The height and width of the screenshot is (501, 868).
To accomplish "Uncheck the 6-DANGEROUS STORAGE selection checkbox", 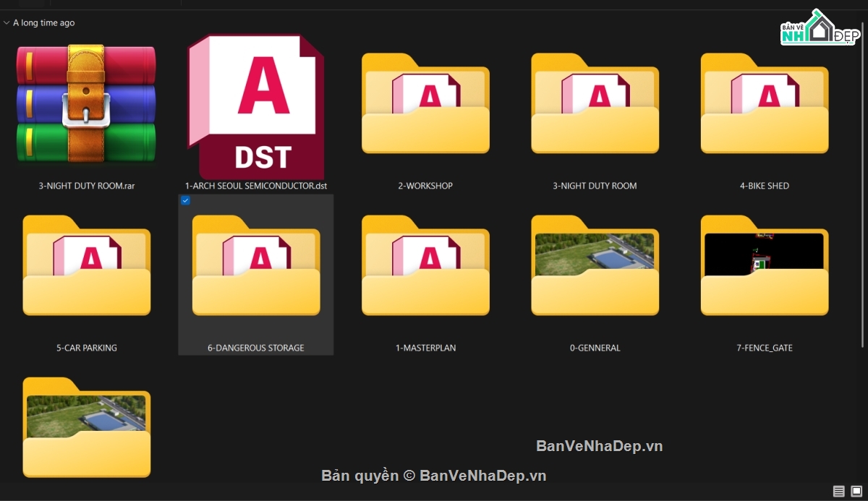I will [x=186, y=200].
